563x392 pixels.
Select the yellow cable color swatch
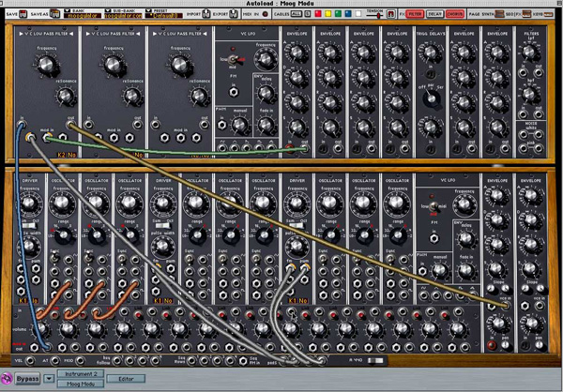point(327,14)
